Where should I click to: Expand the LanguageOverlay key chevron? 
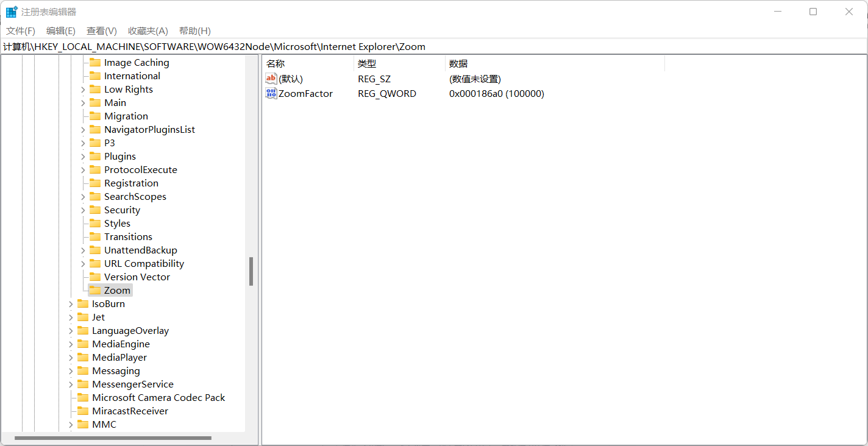pyautogui.click(x=71, y=330)
